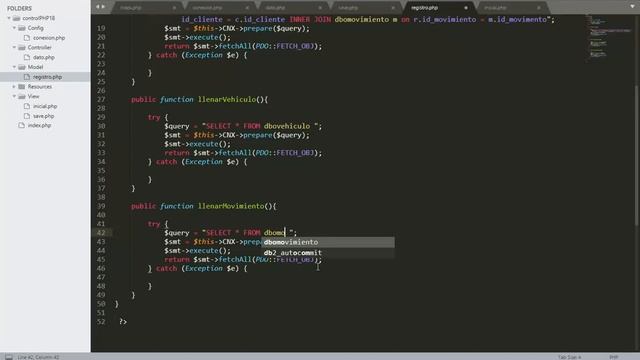Click the editor vertical scrollbar
This screenshot has width=640, height=360.
pos(637,155)
